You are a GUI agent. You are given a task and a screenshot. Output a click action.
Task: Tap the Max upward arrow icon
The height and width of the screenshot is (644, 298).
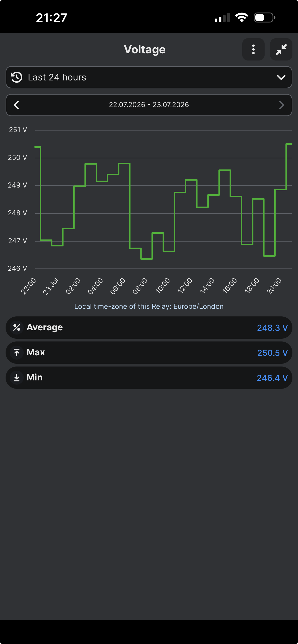[17, 352]
